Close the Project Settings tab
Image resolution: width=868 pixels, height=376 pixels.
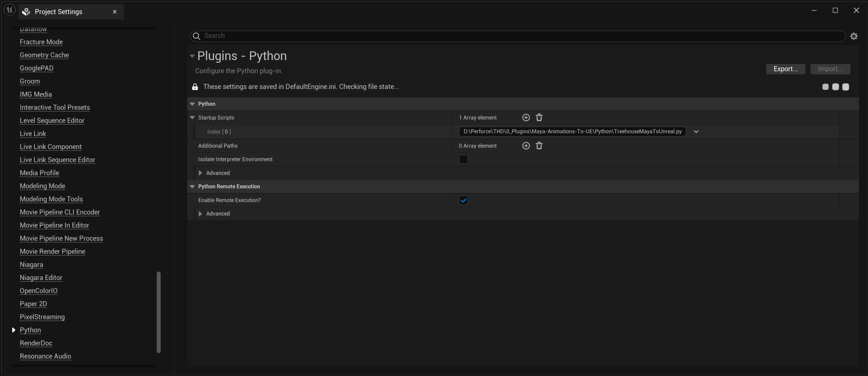tap(115, 12)
